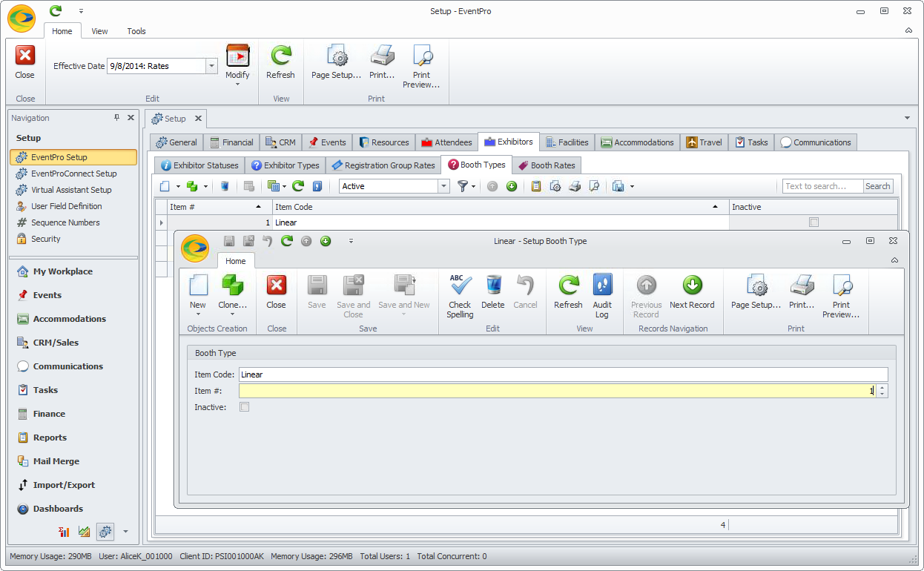
Task: Open the Registration Group Rates sub-tab
Action: (383, 165)
